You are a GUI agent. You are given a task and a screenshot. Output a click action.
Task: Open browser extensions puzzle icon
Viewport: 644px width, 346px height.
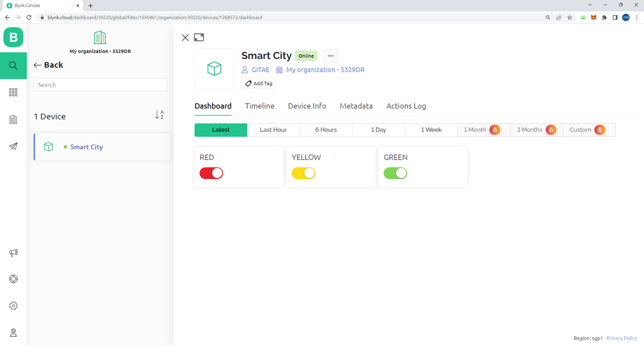(x=604, y=18)
